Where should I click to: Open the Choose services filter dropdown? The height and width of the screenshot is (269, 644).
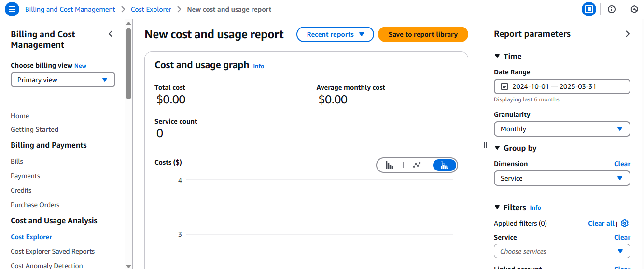click(x=562, y=251)
